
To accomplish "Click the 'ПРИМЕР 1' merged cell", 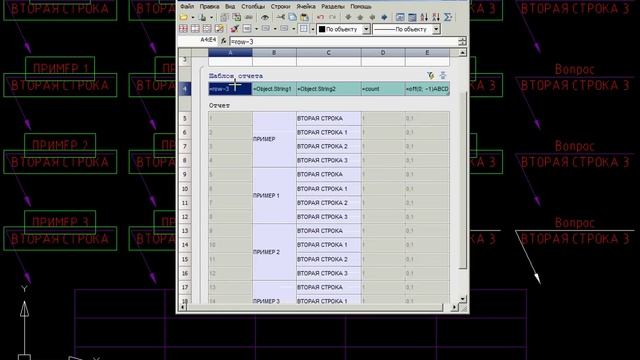I will point(274,196).
